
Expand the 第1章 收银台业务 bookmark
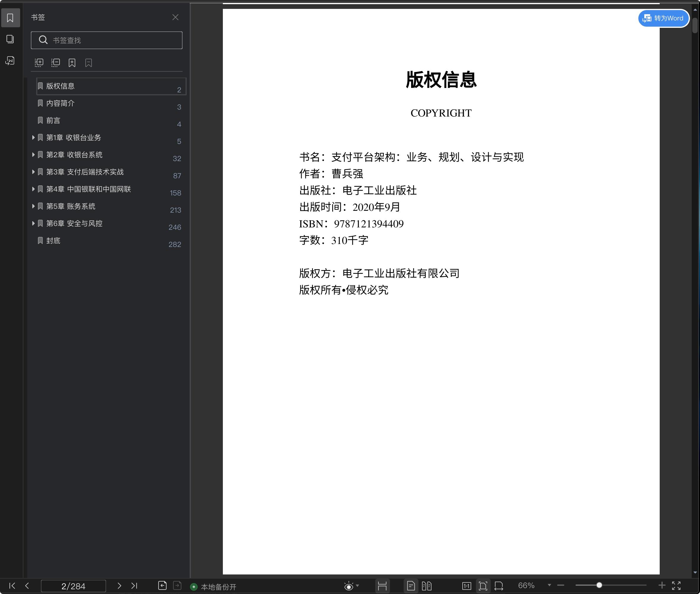[33, 137]
